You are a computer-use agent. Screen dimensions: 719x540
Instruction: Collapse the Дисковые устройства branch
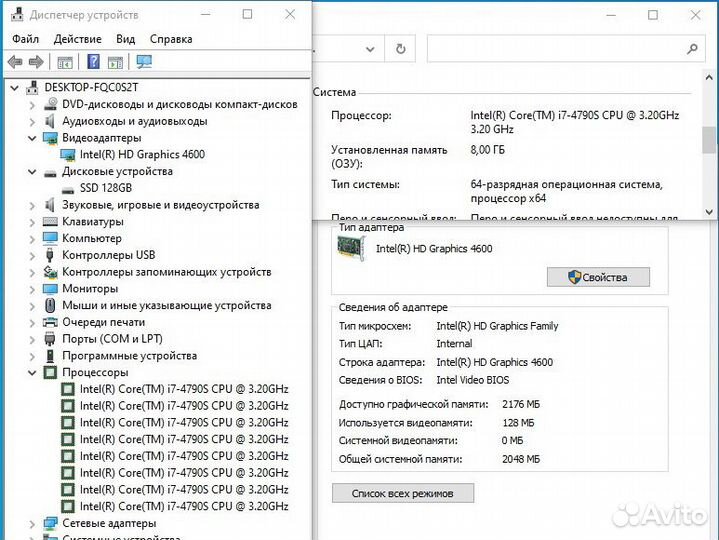tap(32, 172)
